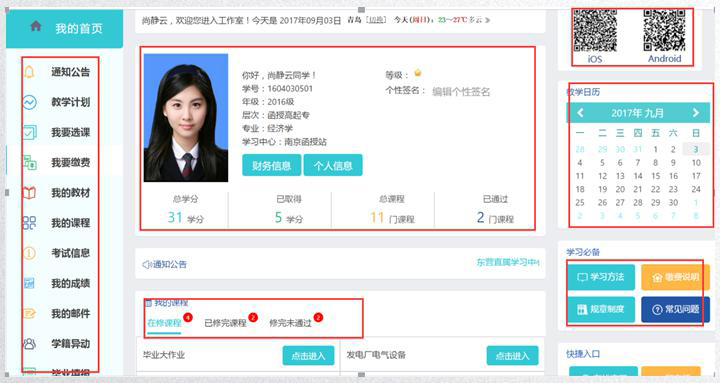This screenshot has height=383, width=720.
Task: Click the 我的邮件 mail icon
Action: click(29, 313)
